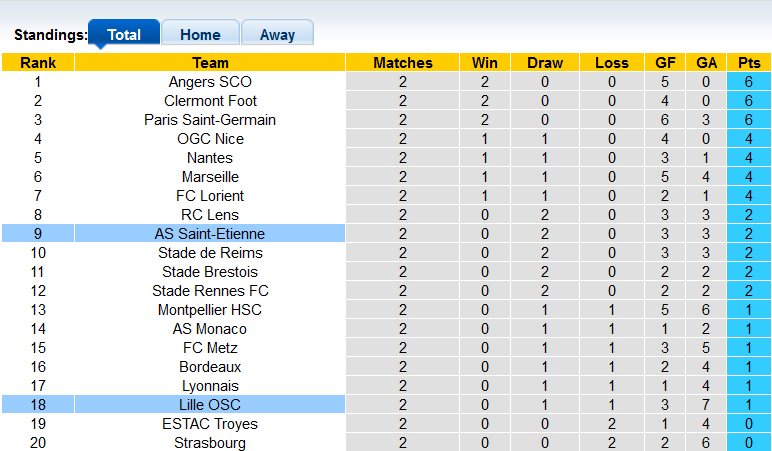Viewport: 772px width, 451px height.
Task: Click AS Saint-Etienne highlighted row
Action: tap(210, 234)
